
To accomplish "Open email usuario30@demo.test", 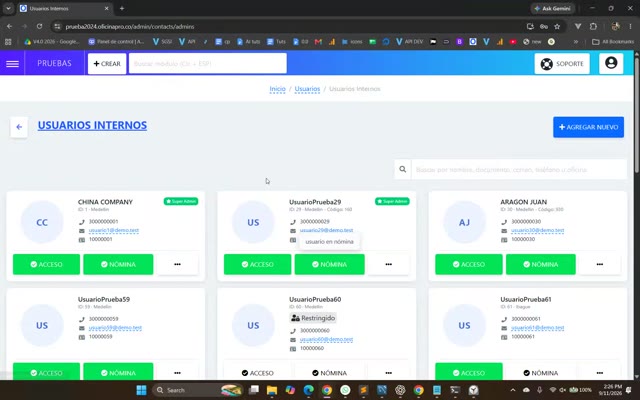I will (x=538, y=230).
